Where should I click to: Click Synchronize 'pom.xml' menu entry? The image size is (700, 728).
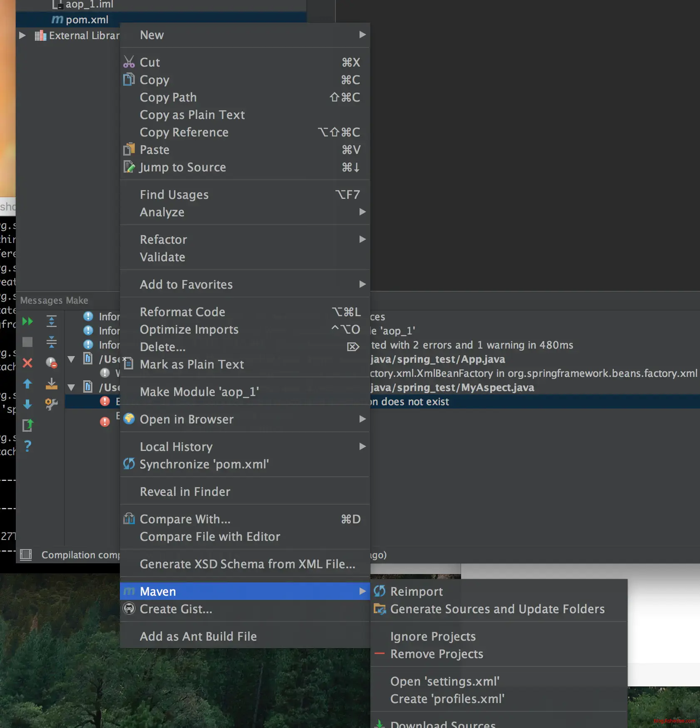(x=204, y=464)
